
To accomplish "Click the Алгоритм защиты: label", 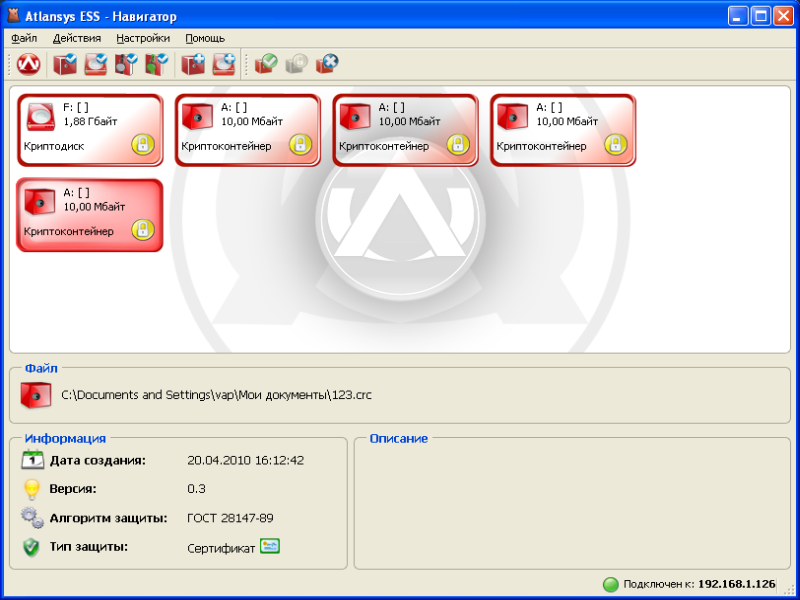I will [109, 518].
